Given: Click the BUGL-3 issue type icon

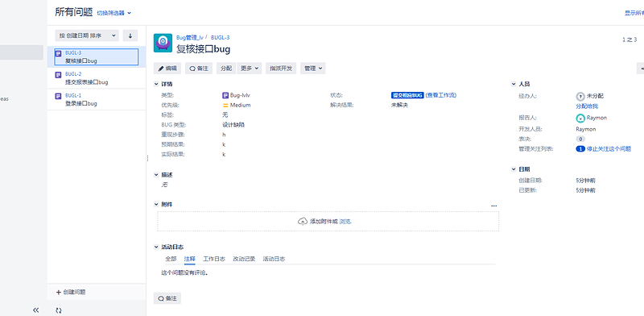Looking at the screenshot, I should [x=58, y=53].
